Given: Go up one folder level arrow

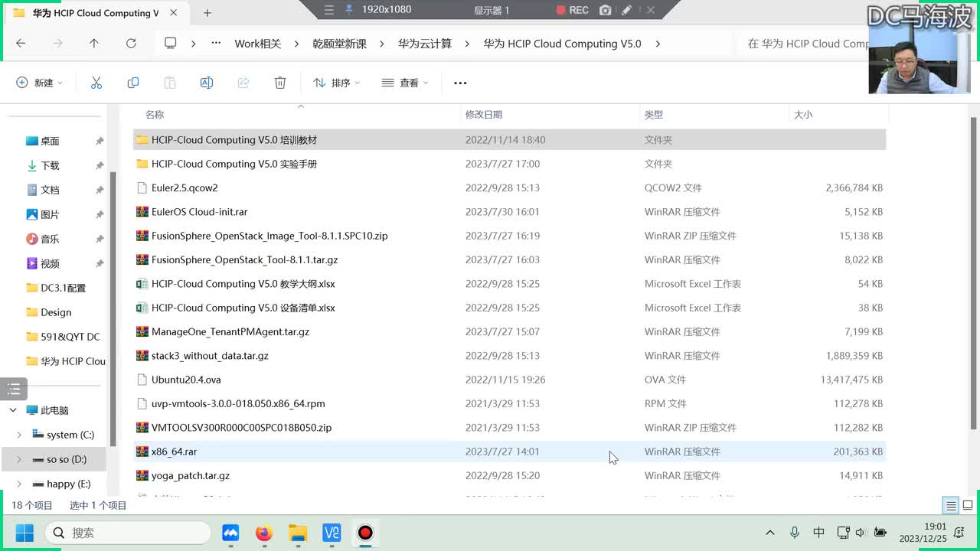Looking at the screenshot, I should pyautogui.click(x=94, y=44).
